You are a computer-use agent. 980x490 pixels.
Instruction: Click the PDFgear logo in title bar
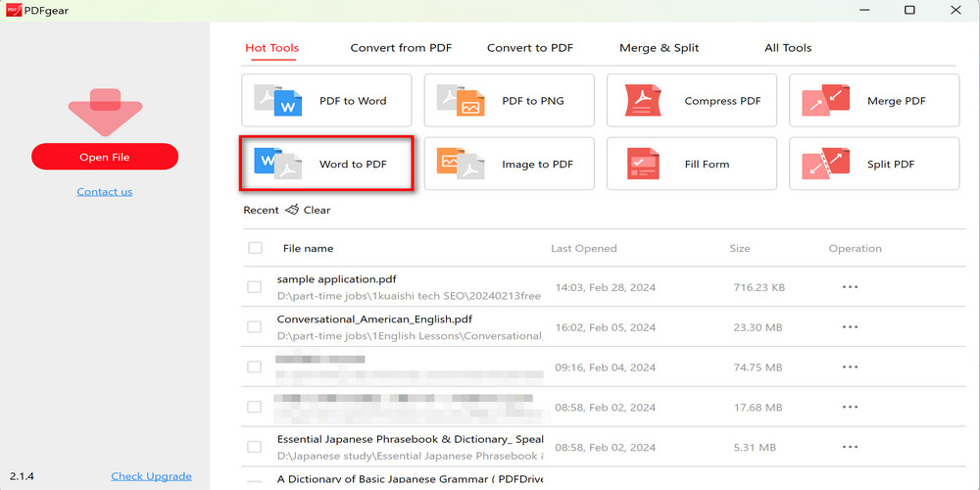click(14, 10)
